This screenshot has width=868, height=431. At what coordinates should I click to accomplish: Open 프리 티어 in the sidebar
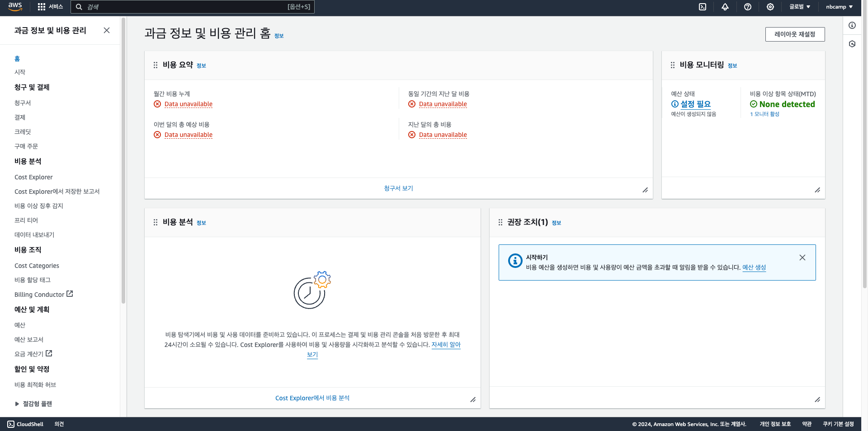(x=26, y=220)
